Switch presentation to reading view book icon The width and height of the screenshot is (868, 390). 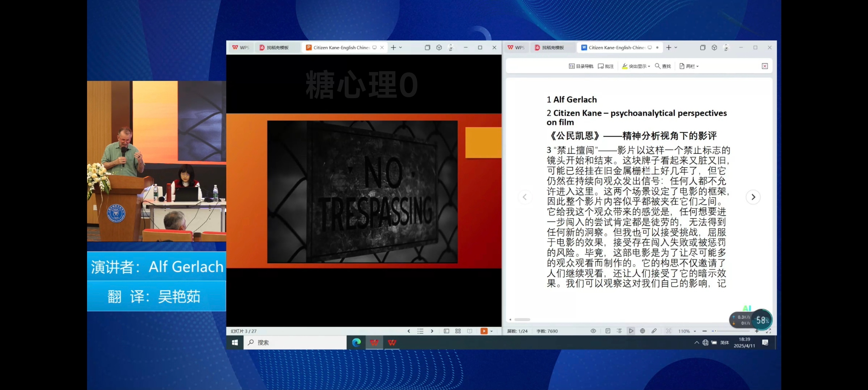coord(470,331)
